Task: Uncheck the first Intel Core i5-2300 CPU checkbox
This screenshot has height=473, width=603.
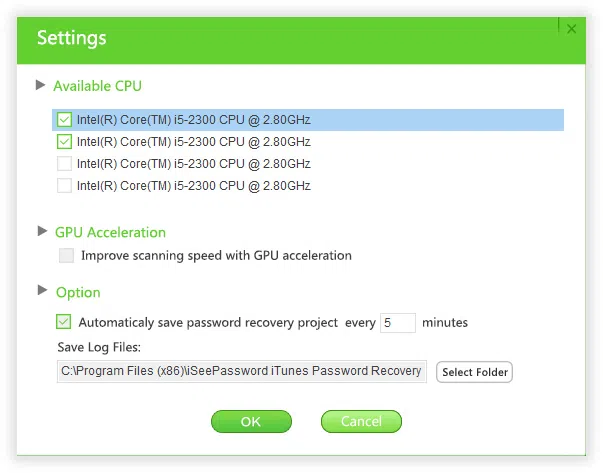Action: pyautogui.click(x=65, y=120)
